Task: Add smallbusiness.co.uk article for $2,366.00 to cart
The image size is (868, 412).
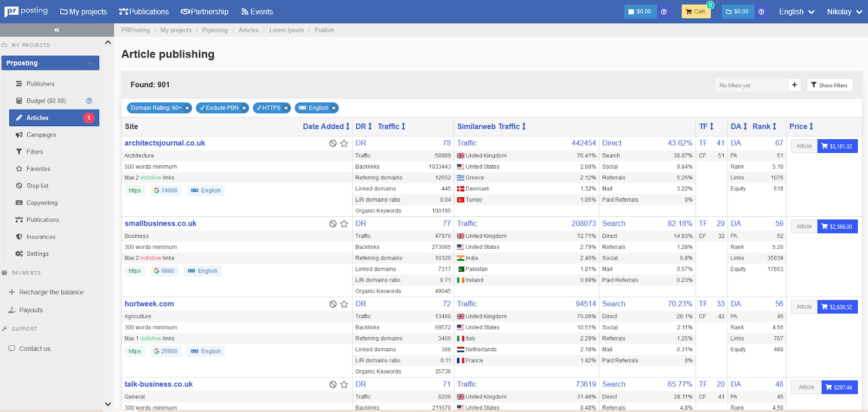Action: point(837,227)
